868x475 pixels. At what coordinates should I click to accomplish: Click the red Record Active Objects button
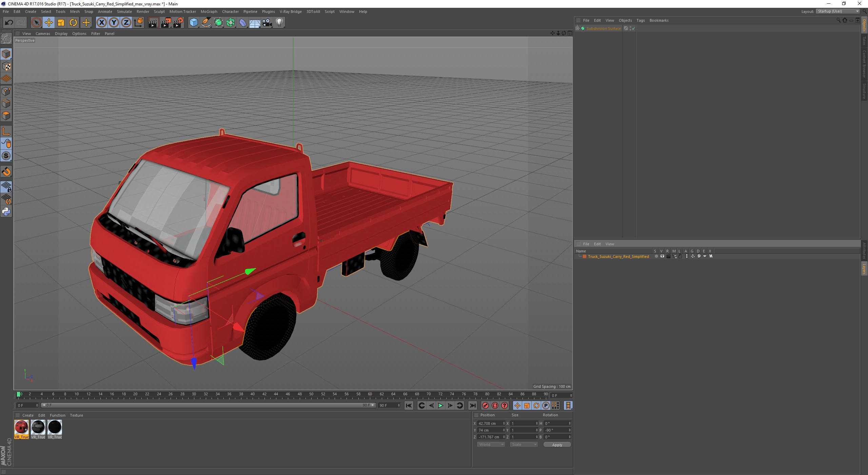pos(486,405)
